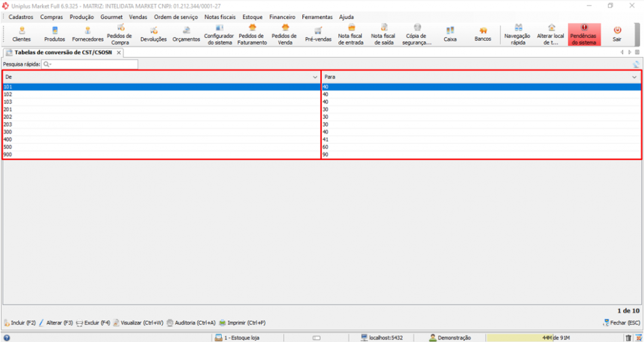Click the Excluir (F4) button
Image resolution: width=644 pixels, height=342 pixels.
tap(94, 323)
